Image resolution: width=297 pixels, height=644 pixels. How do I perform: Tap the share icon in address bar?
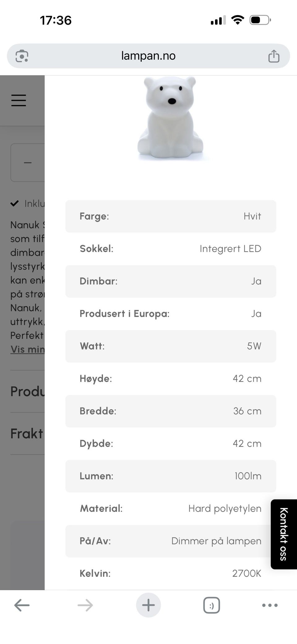click(273, 56)
